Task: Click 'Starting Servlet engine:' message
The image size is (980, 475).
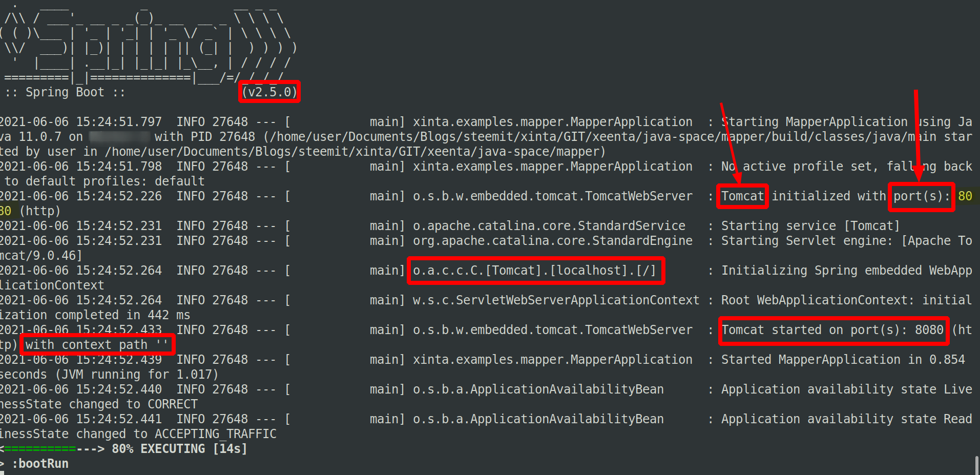Action: 807,241
